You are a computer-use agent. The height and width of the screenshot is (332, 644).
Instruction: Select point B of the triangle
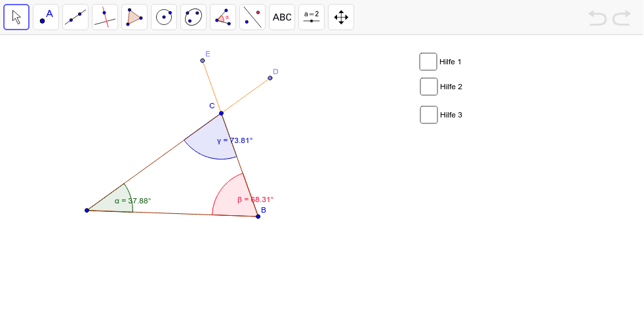tap(258, 217)
